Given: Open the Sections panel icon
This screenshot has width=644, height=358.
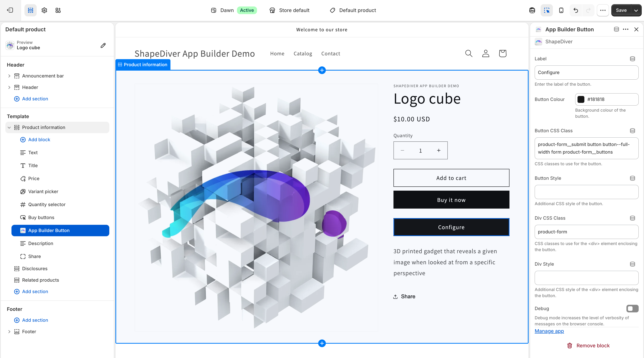Looking at the screenshot, I should click(x=31, y=10).
